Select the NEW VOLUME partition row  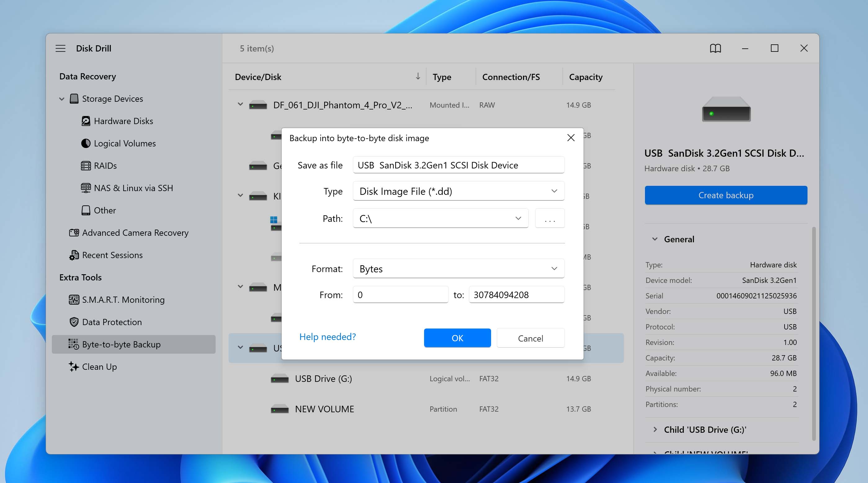(x=426, y=409)
